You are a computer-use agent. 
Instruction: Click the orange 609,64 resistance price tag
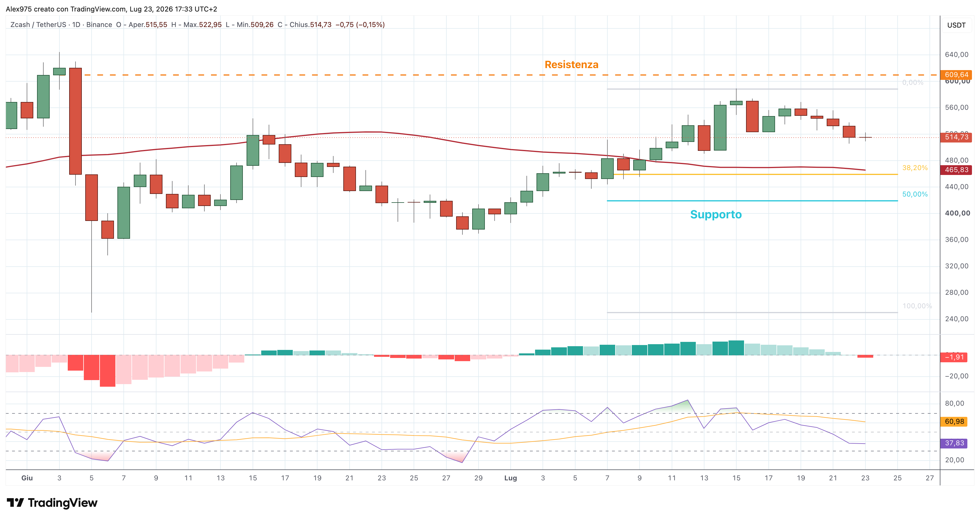click(x=956, y=75)
